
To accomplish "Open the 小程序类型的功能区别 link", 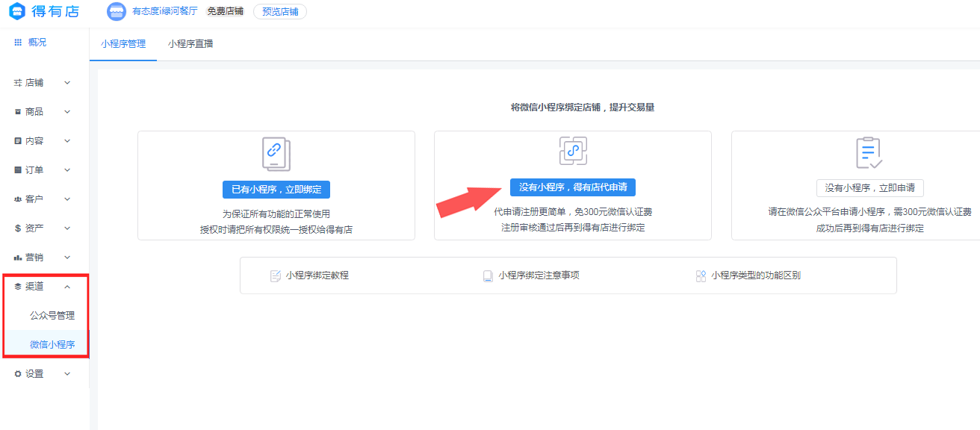I will click(756, 275).
